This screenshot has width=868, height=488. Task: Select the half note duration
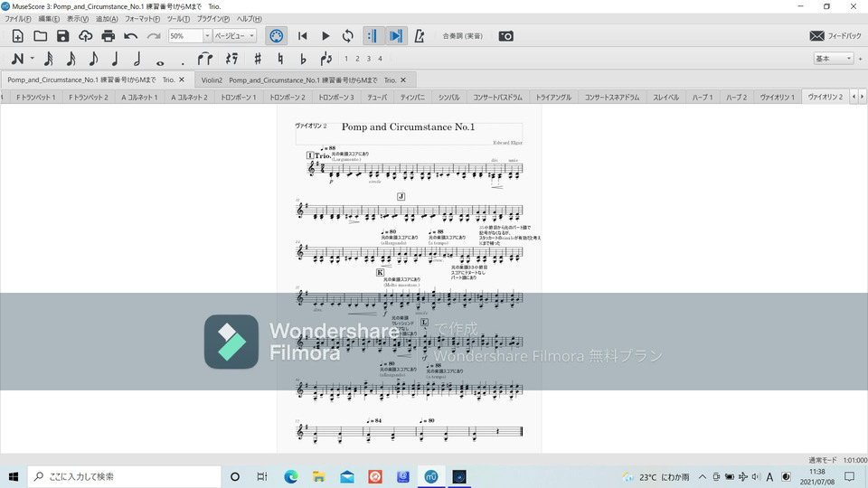(x=137, y=59)
